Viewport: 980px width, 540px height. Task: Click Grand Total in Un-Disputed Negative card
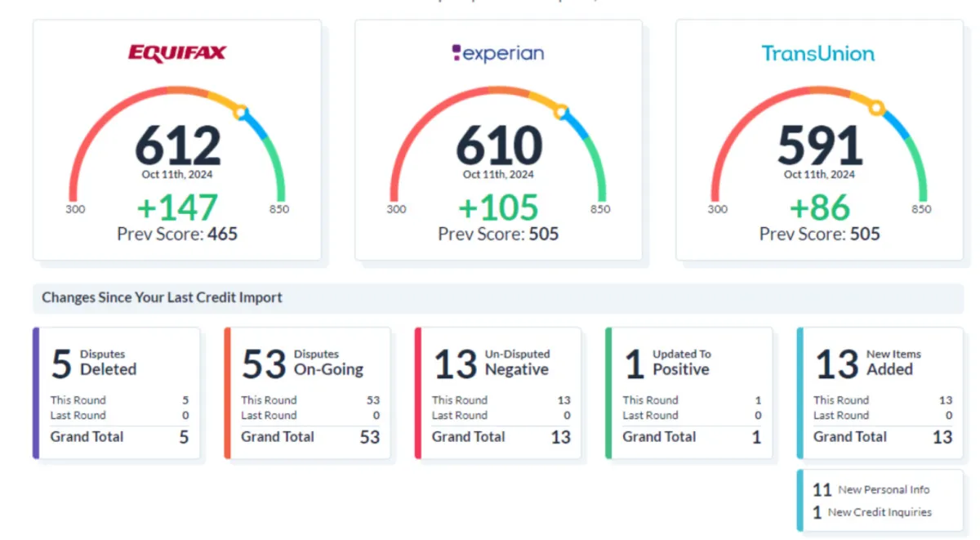pyautogui.click(x=501, y=437)
